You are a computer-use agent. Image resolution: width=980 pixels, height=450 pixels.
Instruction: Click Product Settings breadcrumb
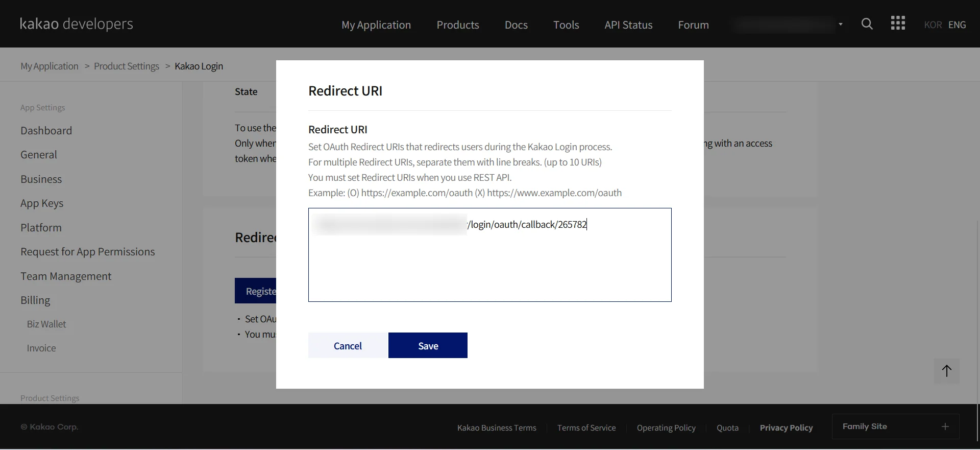tap(127, 66)
